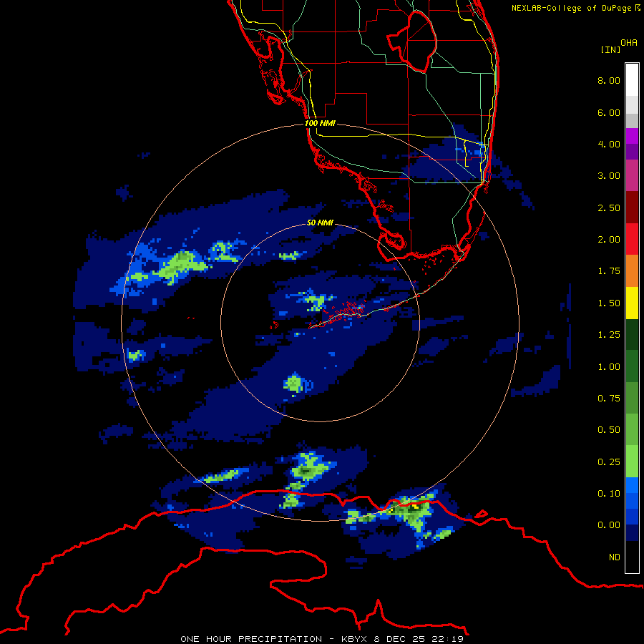The image size is (644, 644).
Task: Select the 2.50 legend value
Action: click(x=609, y=208)
